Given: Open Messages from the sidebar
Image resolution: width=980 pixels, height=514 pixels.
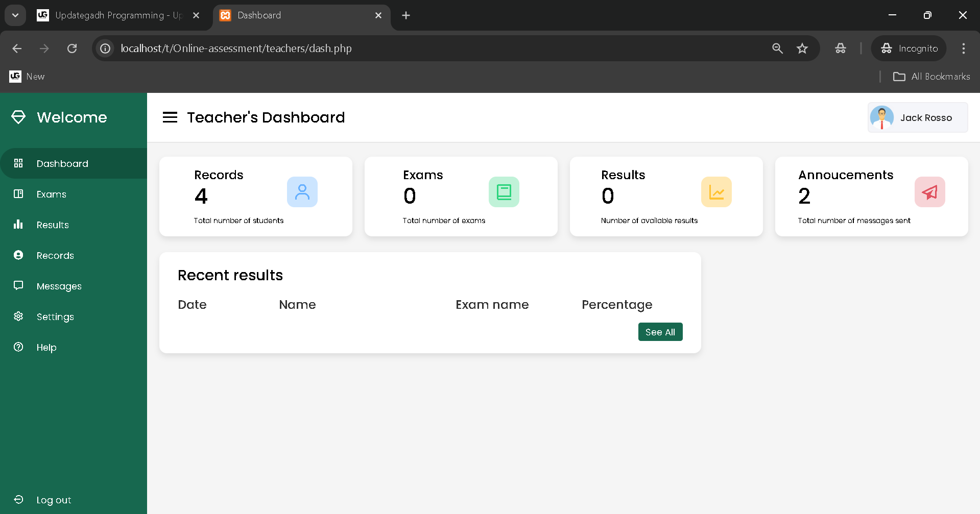Looking at the screenshot, I should click(x=59, y=286).
